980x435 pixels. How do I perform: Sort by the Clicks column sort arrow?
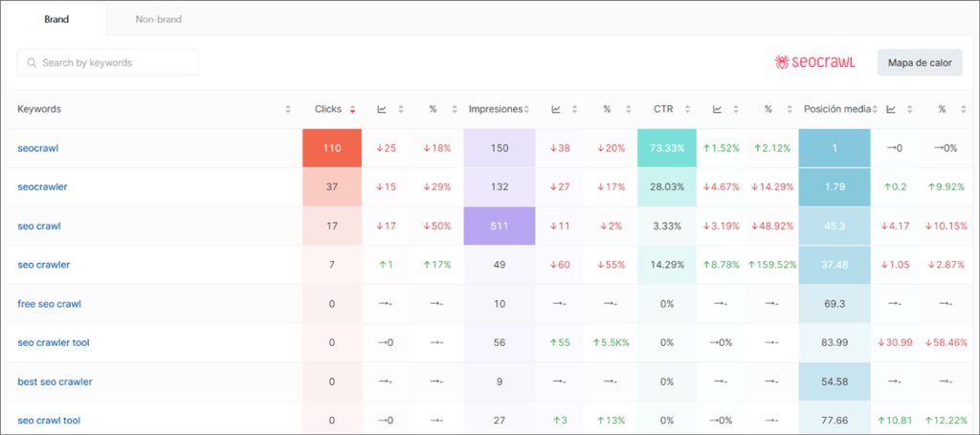tap(353, 110)
